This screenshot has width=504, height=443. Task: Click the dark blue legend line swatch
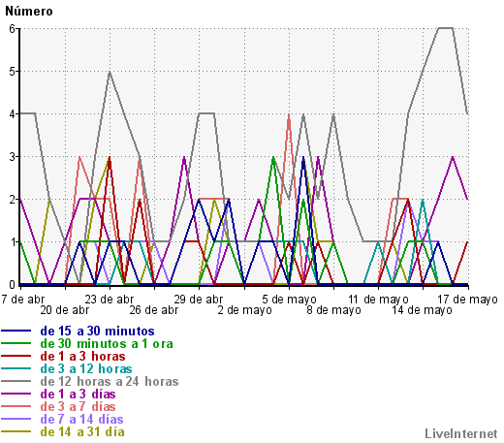coord(16,331)
